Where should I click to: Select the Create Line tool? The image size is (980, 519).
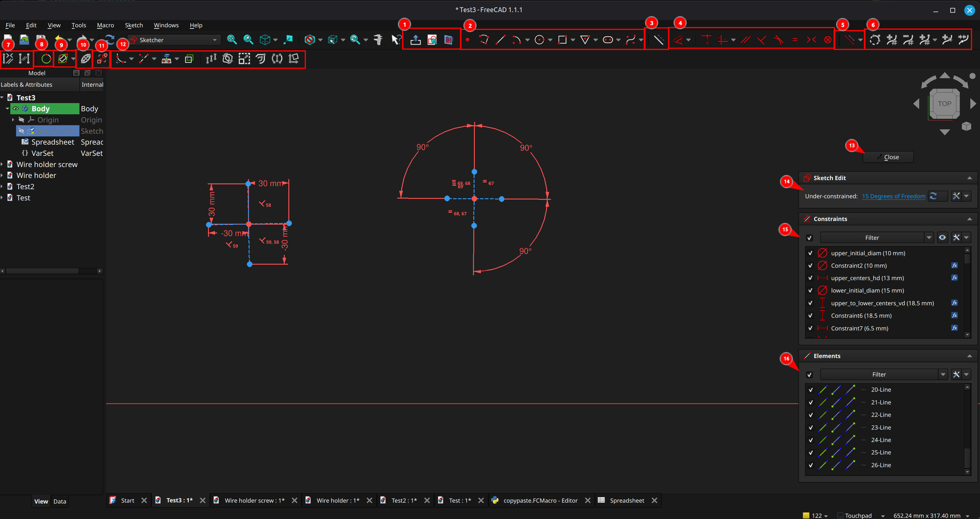click(x=501, y=39)
